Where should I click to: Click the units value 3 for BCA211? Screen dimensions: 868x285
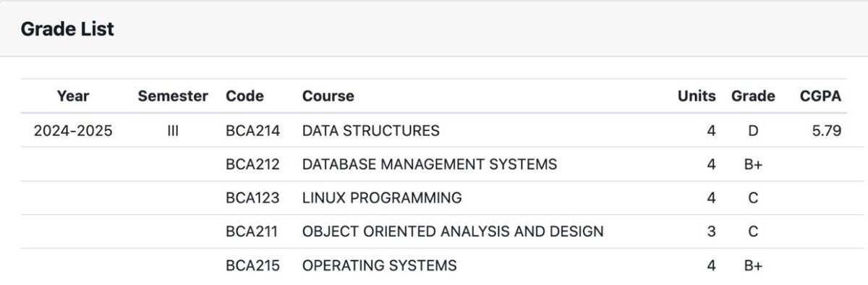(711, 231)
